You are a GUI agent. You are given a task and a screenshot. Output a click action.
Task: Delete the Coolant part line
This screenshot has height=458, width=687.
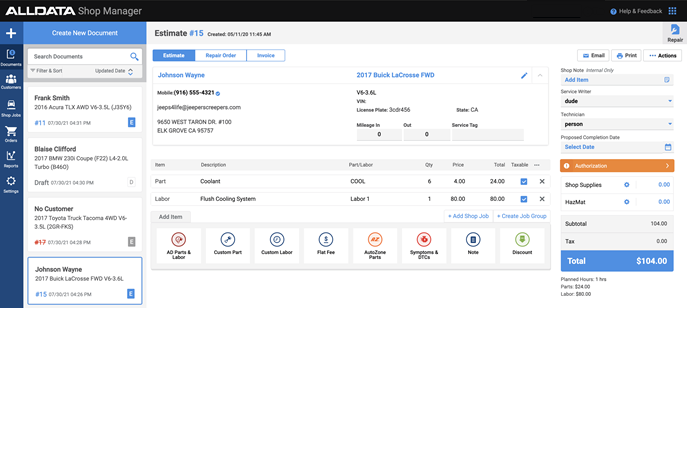[542, 181]
